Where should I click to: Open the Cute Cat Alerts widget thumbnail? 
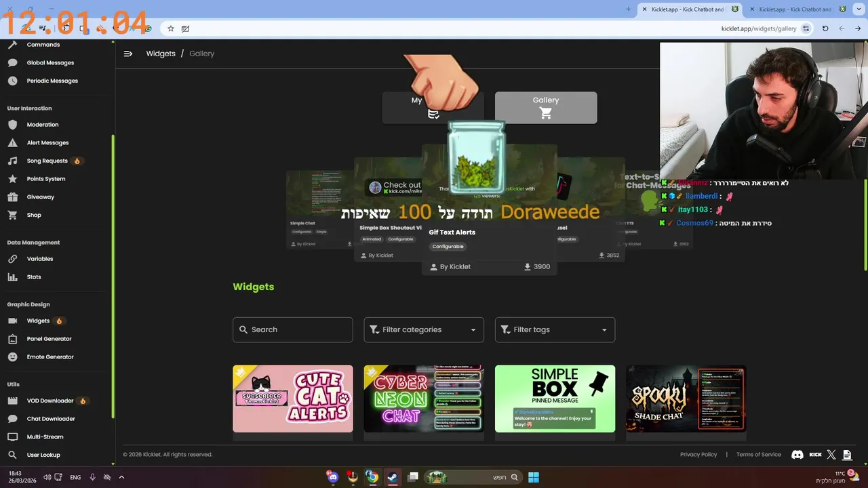tap(293, 399)
